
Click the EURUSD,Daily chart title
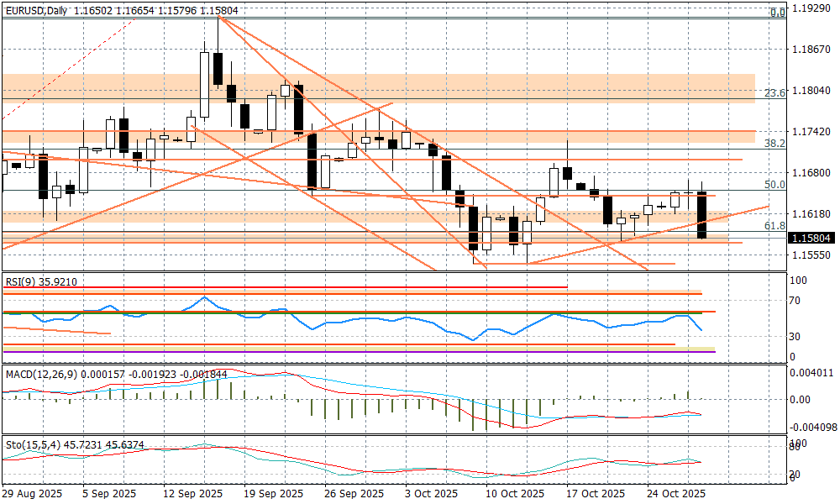[x=35, y=11]
